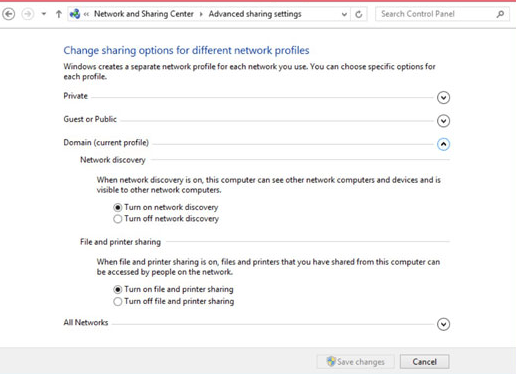Viewport: 516px width, 374px height.
Task: Focus the Search Control Panel box
Action: [x=442, y=14]
